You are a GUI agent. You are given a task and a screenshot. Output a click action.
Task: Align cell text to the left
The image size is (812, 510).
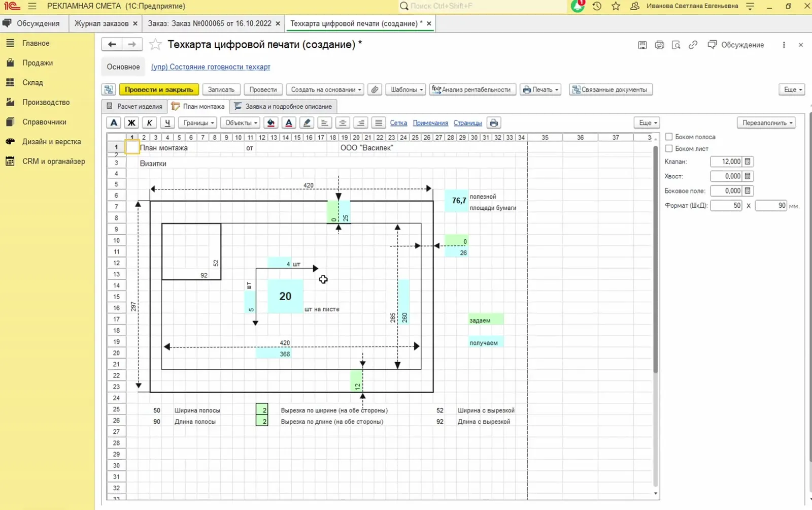click(324, 123)
